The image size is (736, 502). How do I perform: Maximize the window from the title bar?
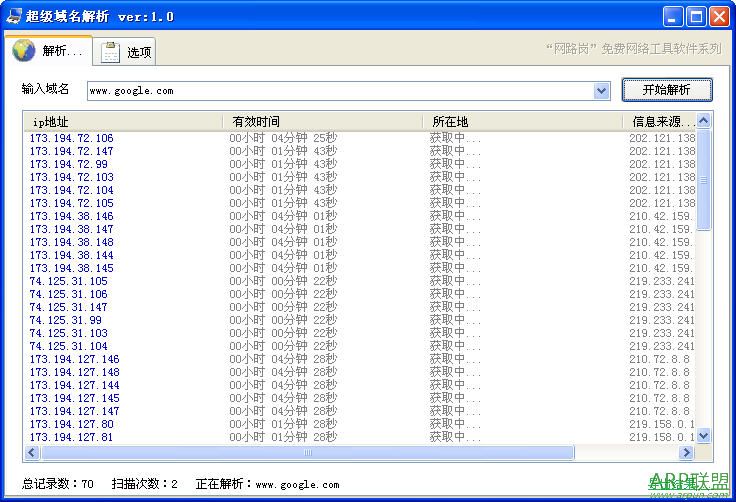[697, 16]
